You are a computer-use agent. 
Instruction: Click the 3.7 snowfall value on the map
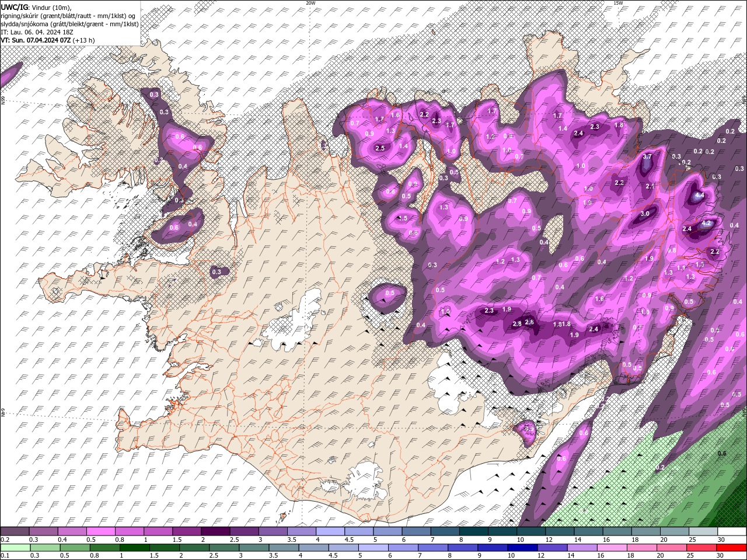pyautogui.click(x=647, y=156)
